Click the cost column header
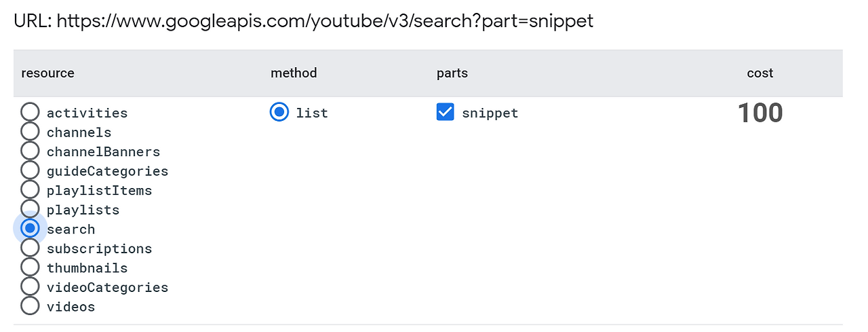 pyautogui.click(x=759, y=73)
